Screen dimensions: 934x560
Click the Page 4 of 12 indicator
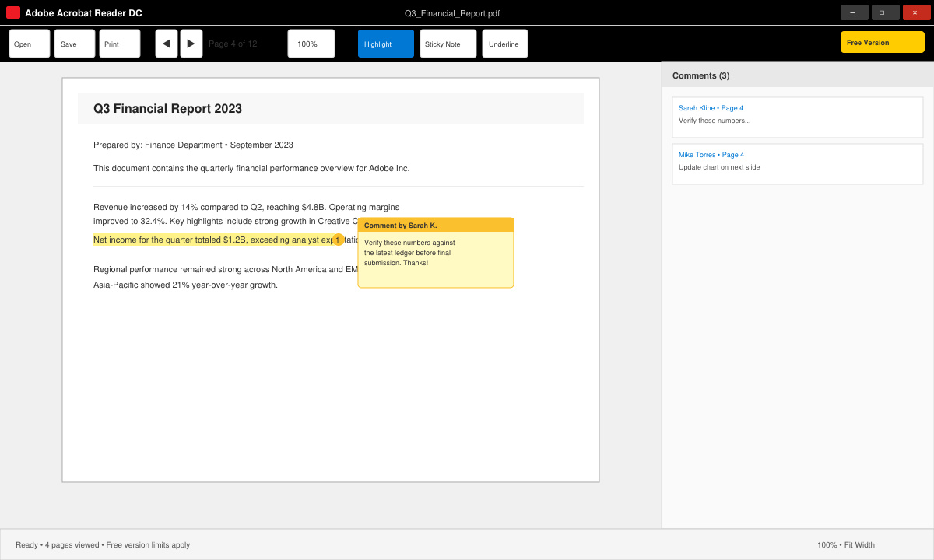pyautogui.click(x=233, y=44)
